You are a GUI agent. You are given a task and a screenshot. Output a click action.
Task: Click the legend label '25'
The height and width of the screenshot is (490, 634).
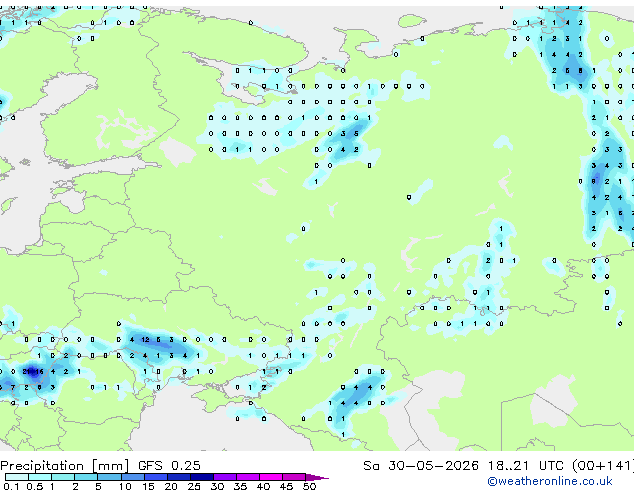[x=194, y=486]
